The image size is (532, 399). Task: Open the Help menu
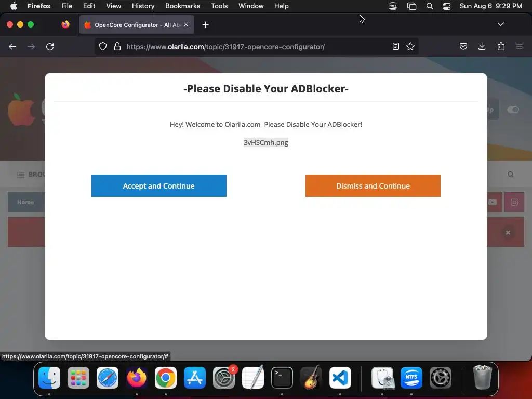pyautogui.click(x=281, y=6)
